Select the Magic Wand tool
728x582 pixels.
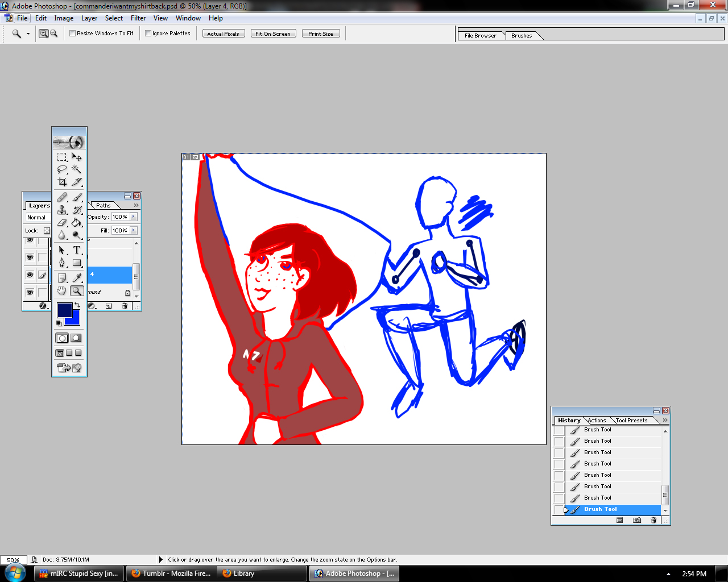click(77, 169)
